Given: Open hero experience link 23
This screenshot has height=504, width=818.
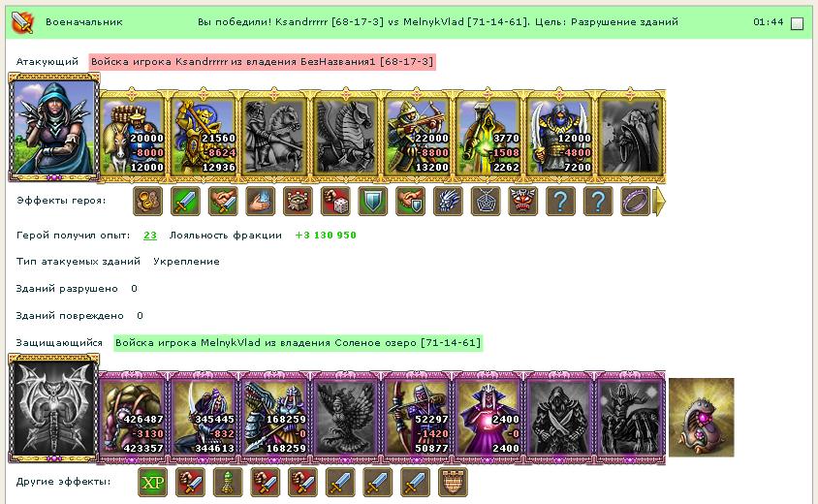Looking at the screenshot, I should (x=149, y=236).
